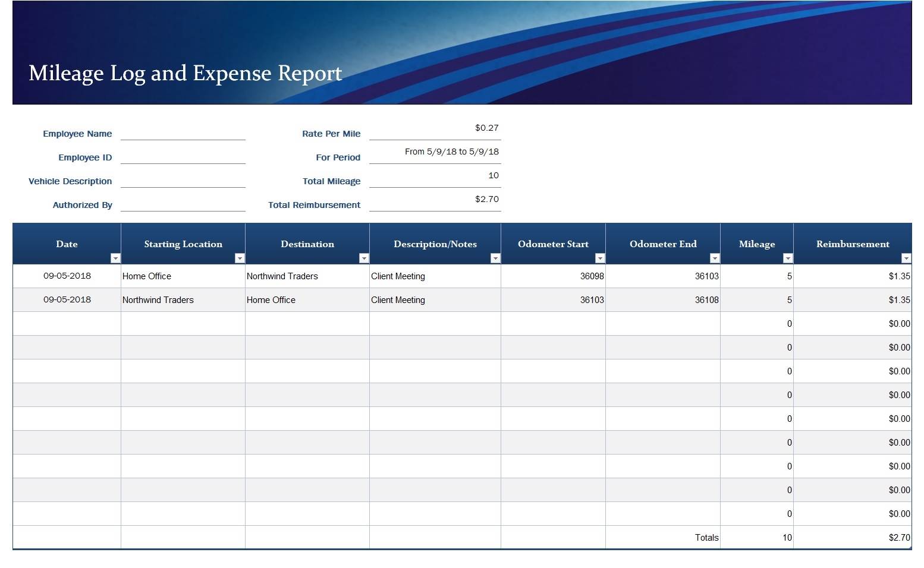Click the Employee ID input field
The image size is (924, 568).
pyautogui.click(x=183, y=159)
